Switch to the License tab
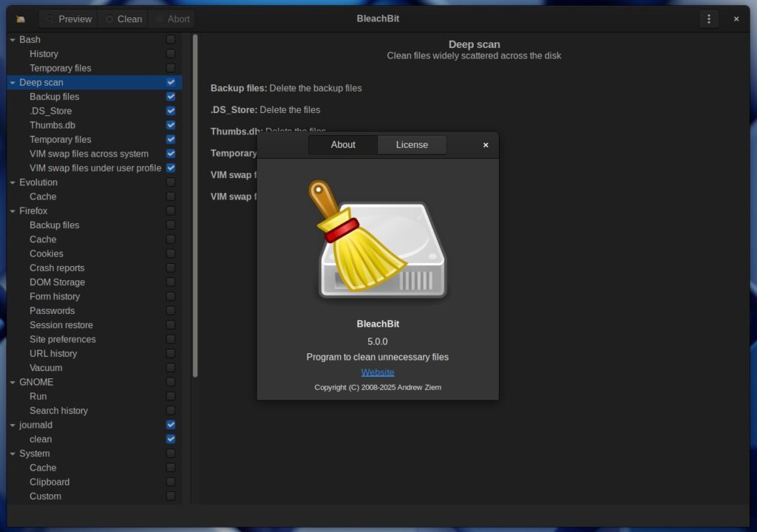This screenshot has width=757, height=532. click(412, 145)
